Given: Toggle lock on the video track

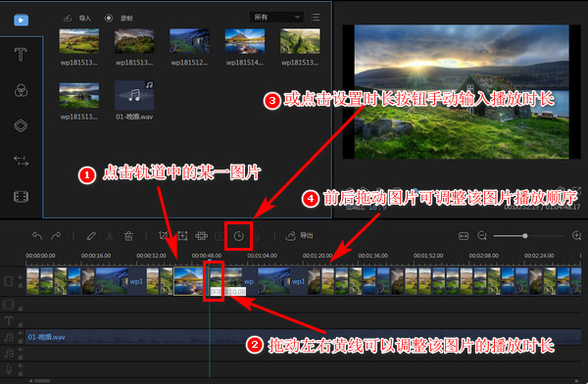Looking at the screenshot, I should point(21,286).
